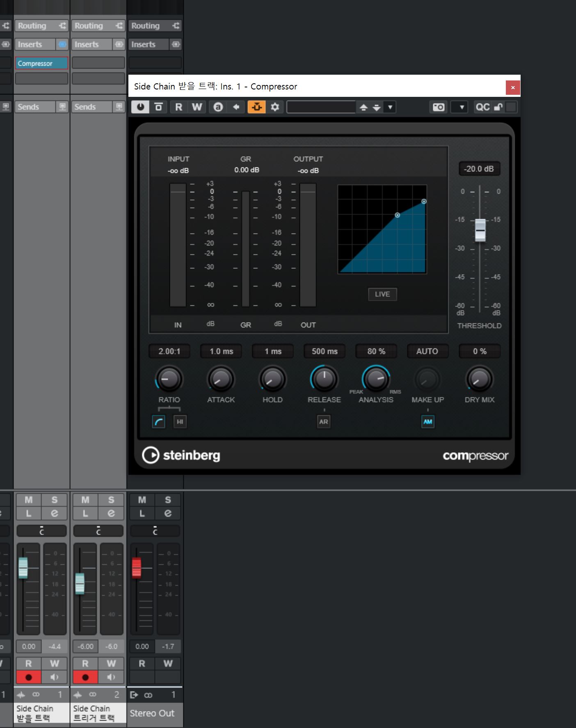The width and height of the screenshot is (576, 728).
Task: Click the -20.0 dB threshold value field
Action: [x=479, y=169]
